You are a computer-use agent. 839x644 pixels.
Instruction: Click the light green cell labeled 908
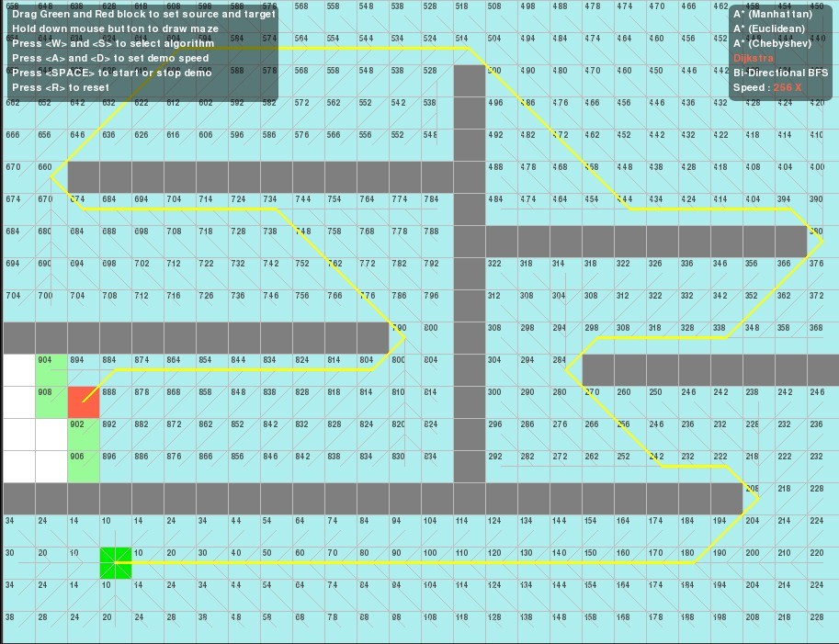click(51, 402)
